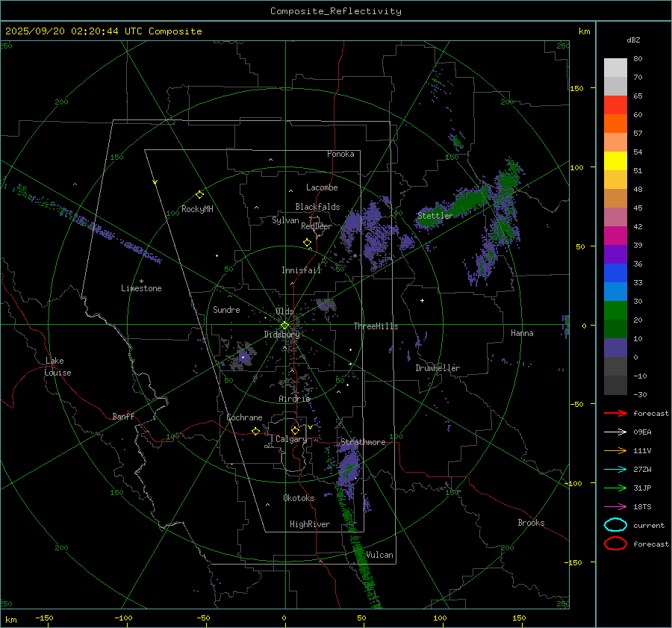
Task: Click the bright yellow swatch in dBZ scale
Action: 615,161
